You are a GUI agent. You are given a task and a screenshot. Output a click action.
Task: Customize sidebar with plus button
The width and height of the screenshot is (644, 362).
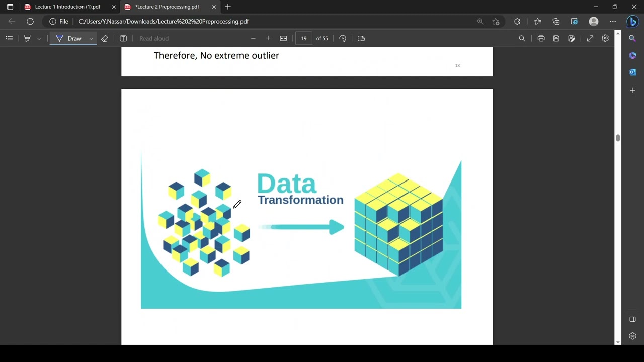632,90
